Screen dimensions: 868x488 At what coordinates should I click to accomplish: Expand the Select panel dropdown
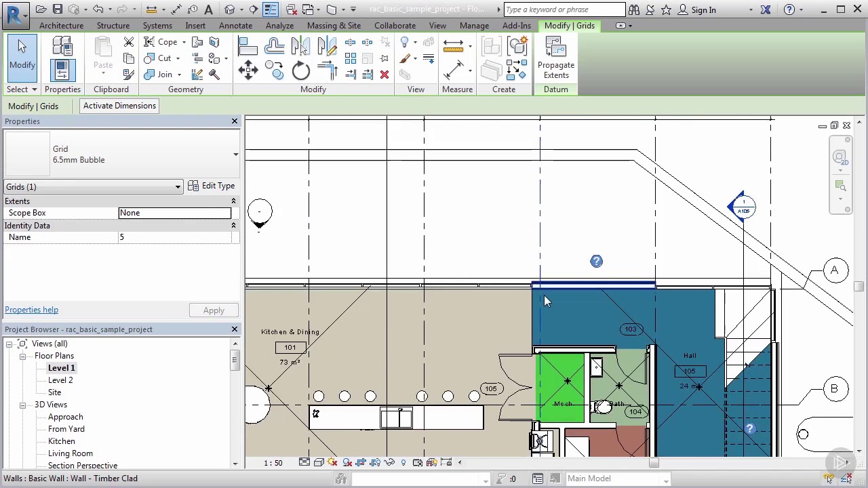pyautogui.click(x=34, y=89)
